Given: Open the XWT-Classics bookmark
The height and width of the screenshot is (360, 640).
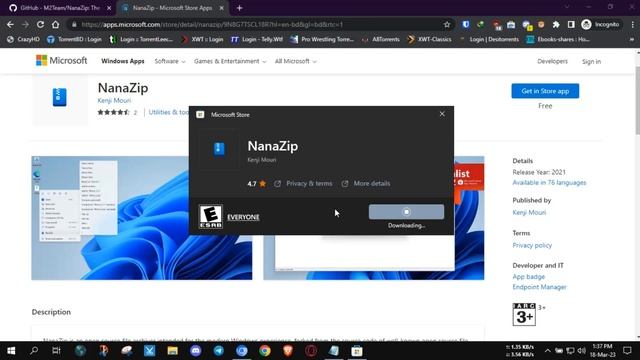Looking at the screenshot, I should point(429,39).
